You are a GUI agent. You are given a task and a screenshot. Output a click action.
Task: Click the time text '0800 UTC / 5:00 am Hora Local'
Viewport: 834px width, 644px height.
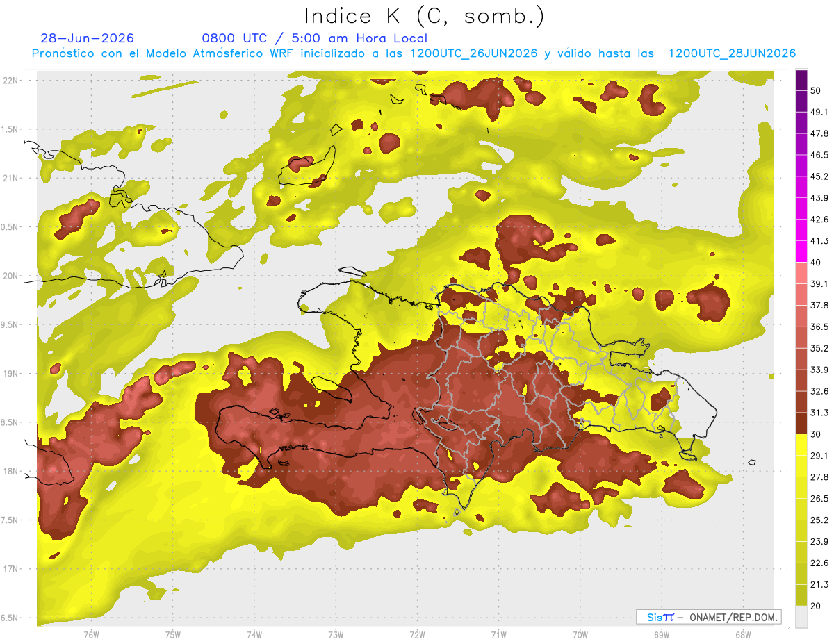[315, 38]
